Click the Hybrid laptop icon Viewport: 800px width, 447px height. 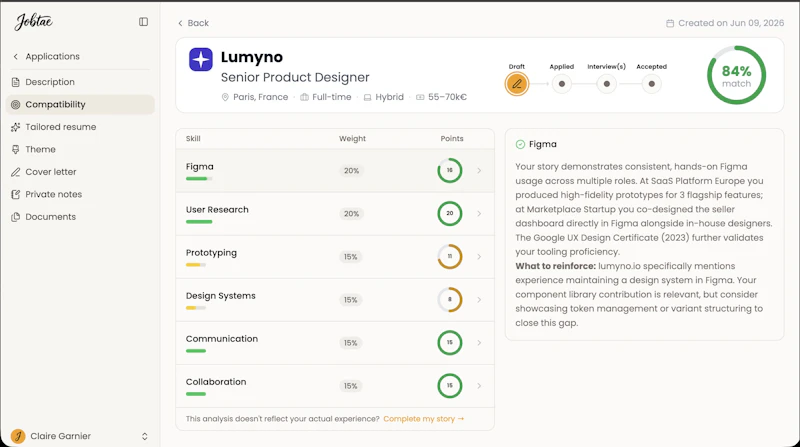367,97
